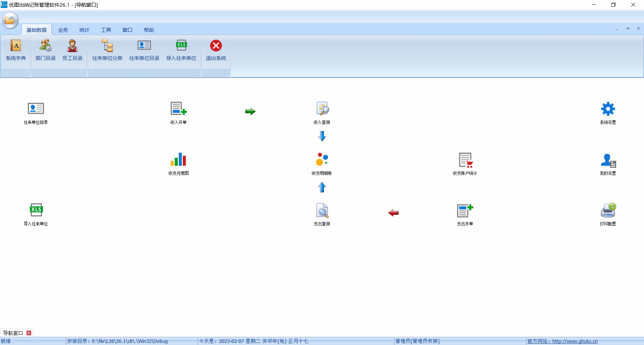Visit the official website link www.ghutu.cn

point(562,341)
